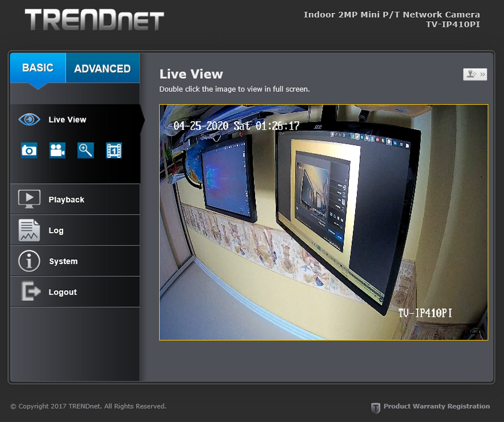Expand the pan/tilt control panel button
Screen dimensions: 504x422
[x=475, y=74]
